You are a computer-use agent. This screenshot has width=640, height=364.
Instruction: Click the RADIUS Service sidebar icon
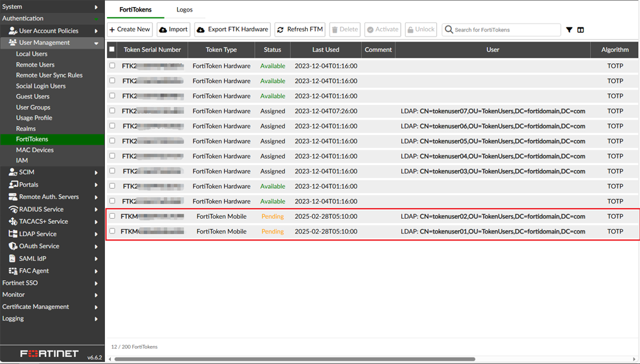13,209
